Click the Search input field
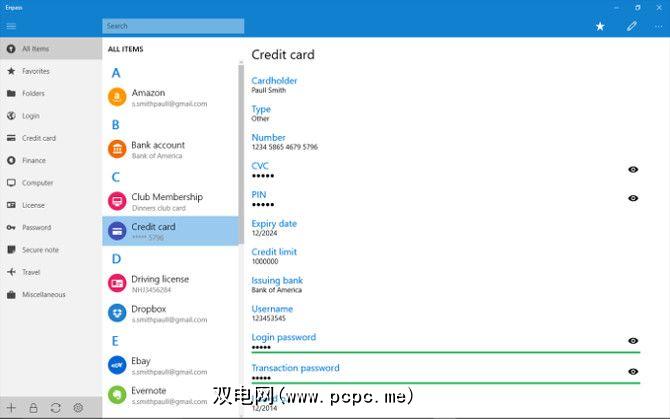670x419 pixels. 173,26
